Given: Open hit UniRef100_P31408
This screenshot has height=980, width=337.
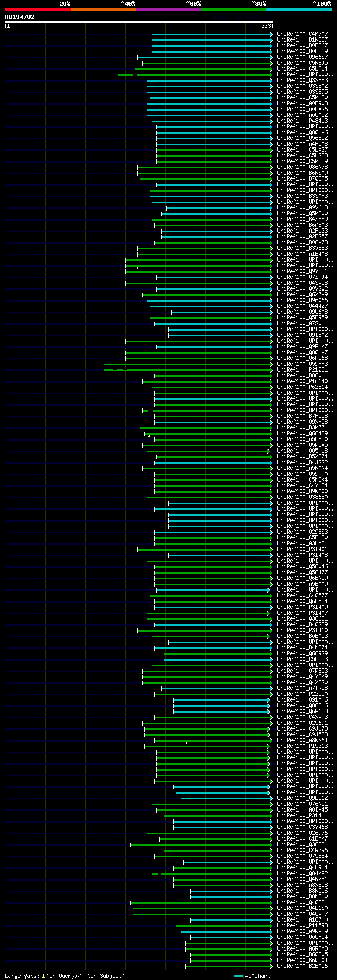Looking at the screenshot, I should [x=302, y=555].
